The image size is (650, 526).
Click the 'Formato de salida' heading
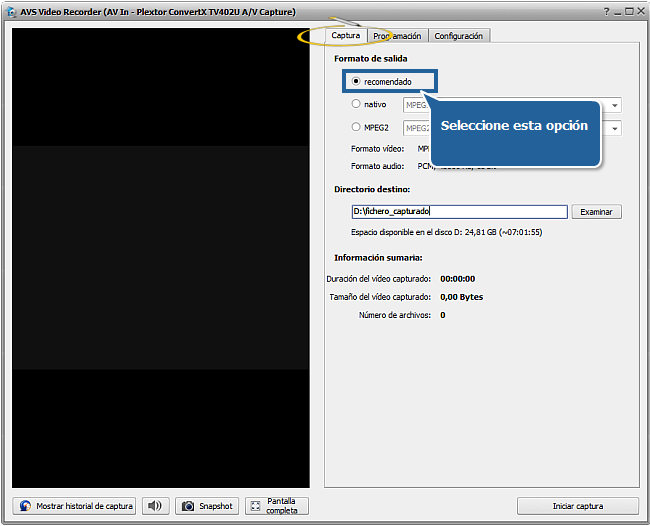pos(371,59)
